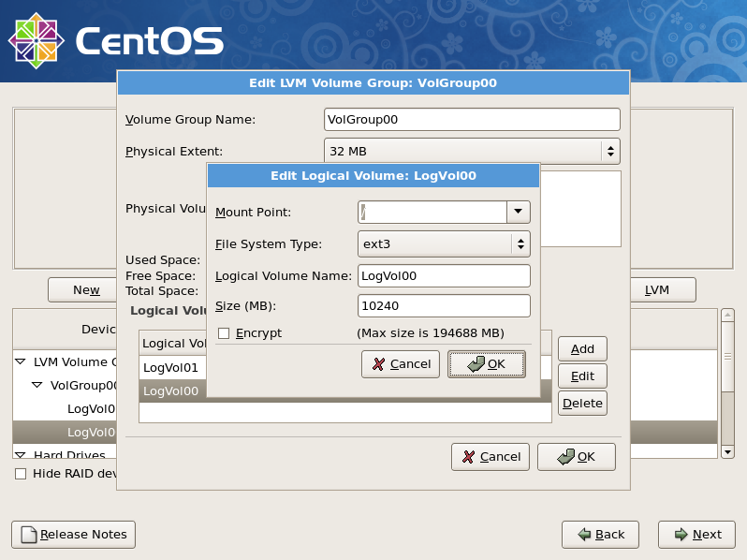Select LogVol01 in the logical volumes list

pos(173,367)
